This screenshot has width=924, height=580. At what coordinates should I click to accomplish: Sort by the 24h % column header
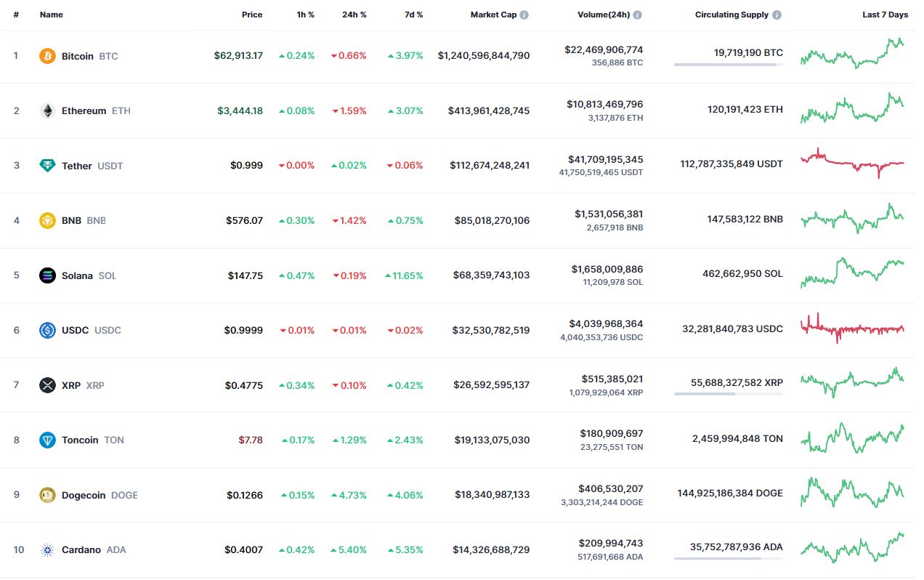[x=354, y=15]
